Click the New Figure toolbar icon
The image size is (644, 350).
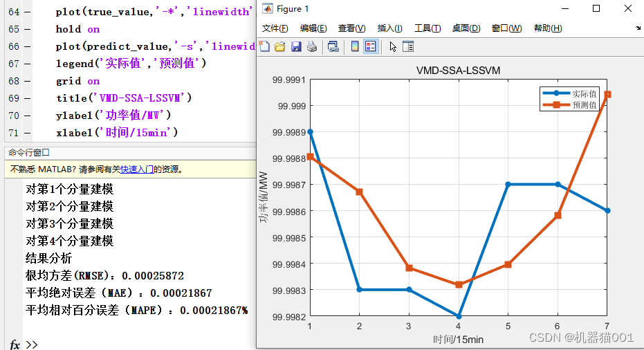(x=265, y=47)
